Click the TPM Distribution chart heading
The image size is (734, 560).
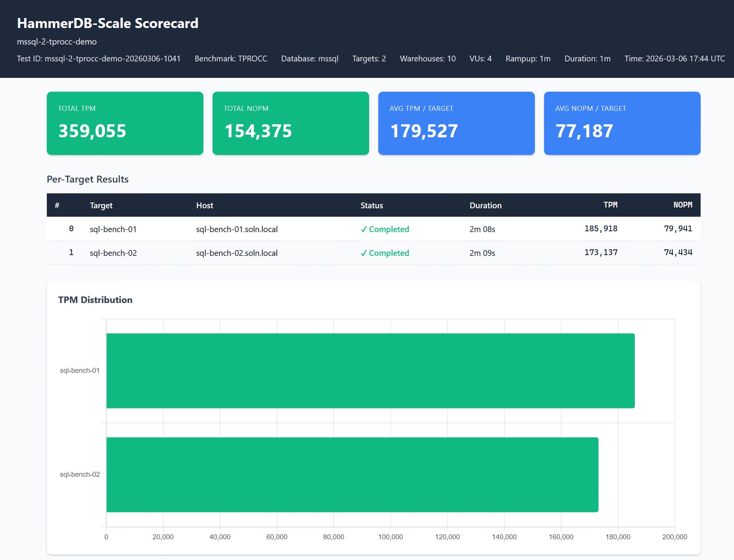95,300
